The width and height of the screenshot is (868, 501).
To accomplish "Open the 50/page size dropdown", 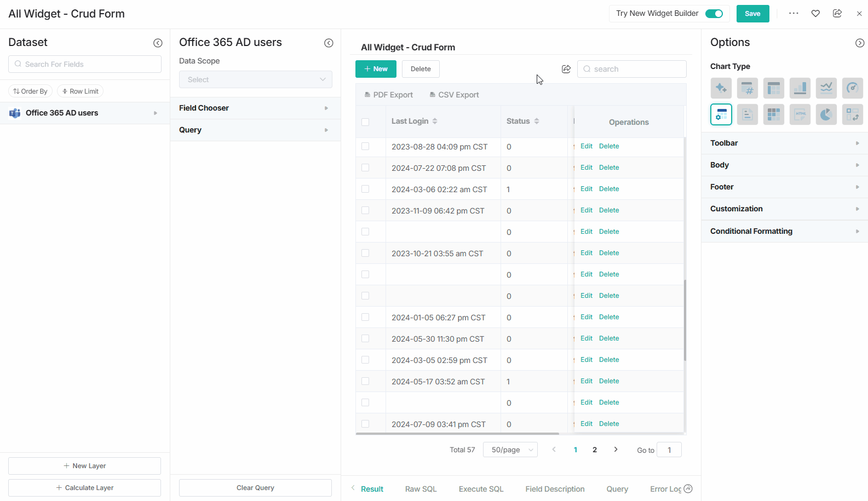I will click(x=510, y=450).
